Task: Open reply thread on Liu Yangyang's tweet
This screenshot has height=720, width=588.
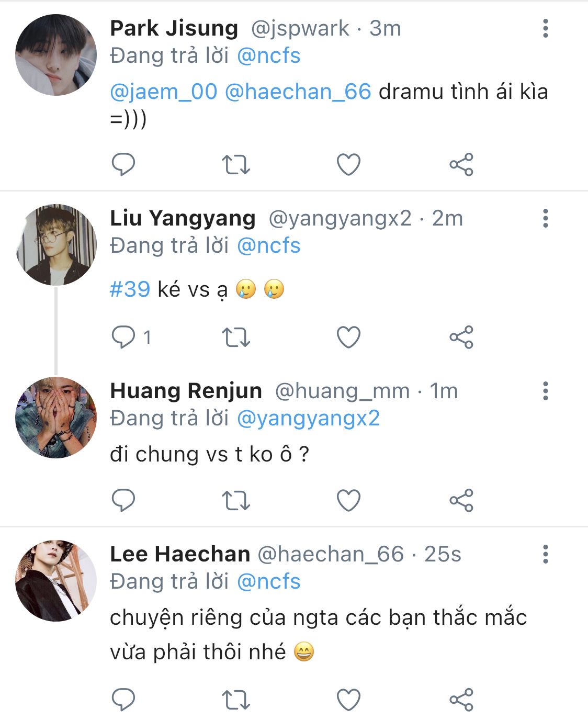Action: tap(123, 337)
